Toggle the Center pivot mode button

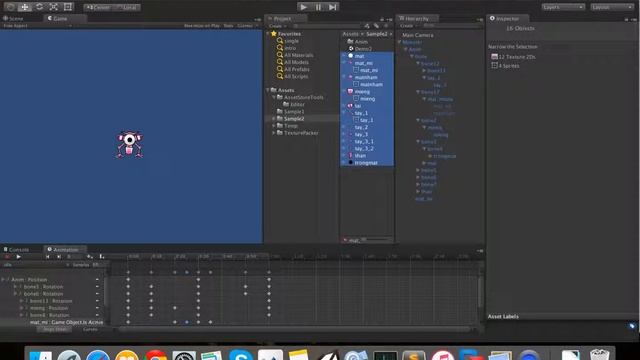point(98,7)
